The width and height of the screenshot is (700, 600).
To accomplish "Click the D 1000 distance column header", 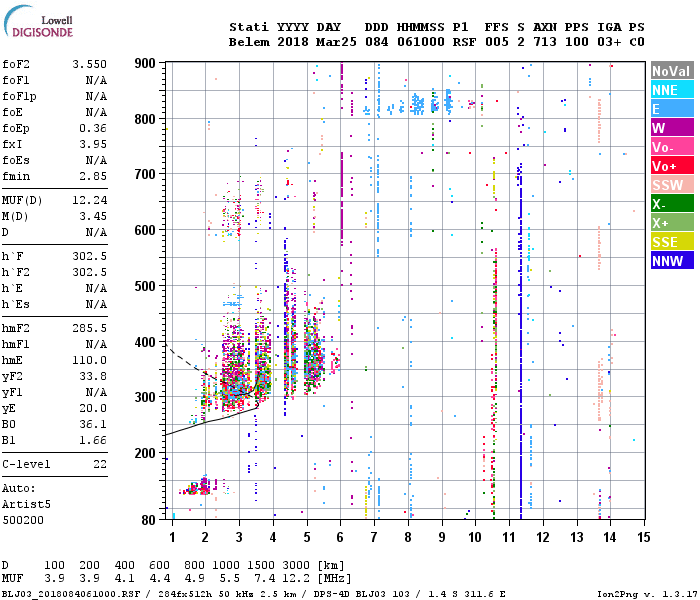I will tap(226, 566).
